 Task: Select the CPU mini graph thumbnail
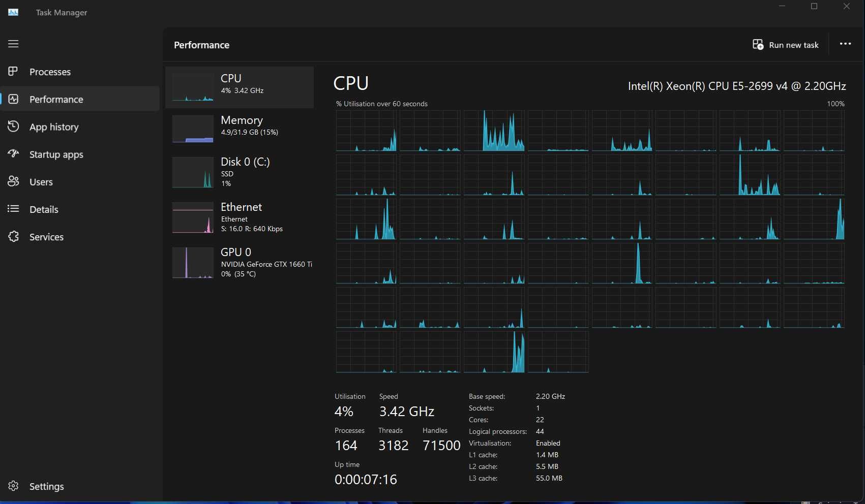point(193,87)
